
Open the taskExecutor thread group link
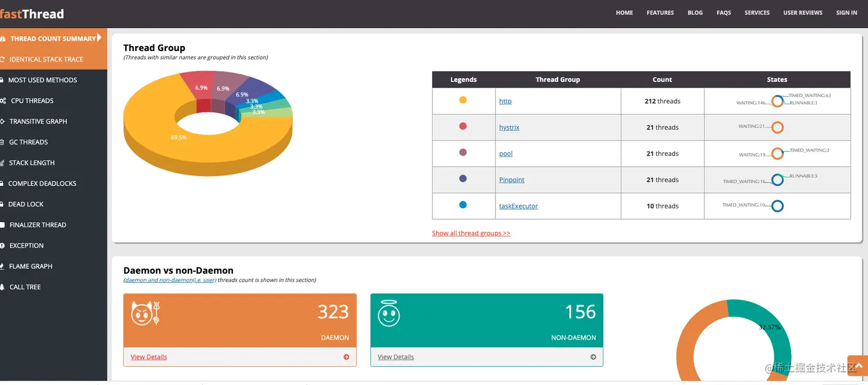(x=518, y=206)
